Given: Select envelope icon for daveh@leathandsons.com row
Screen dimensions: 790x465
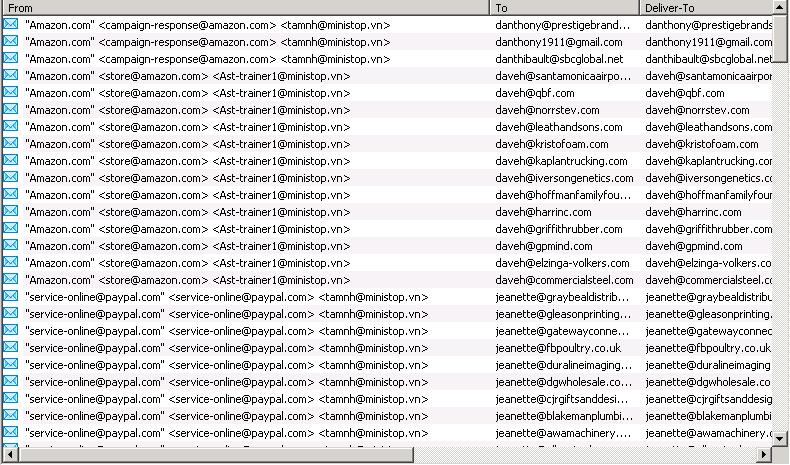Looking at the screenshot, I should [x=11, y=126].
